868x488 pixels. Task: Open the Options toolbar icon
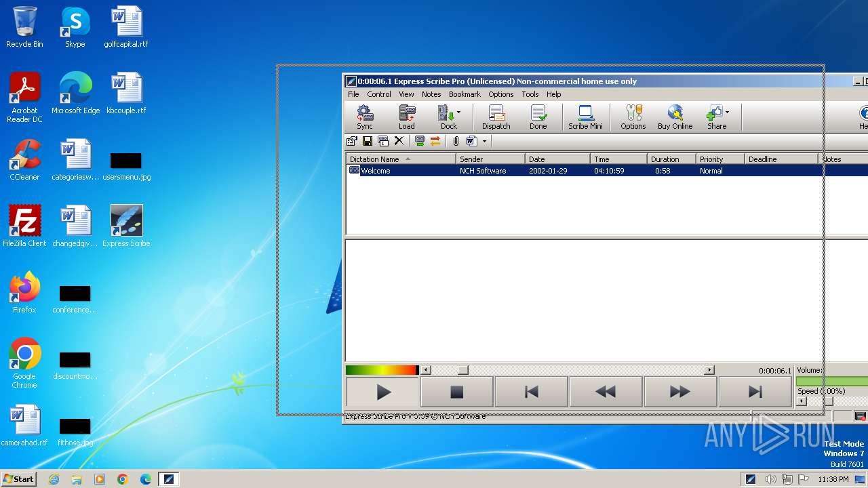click(x=633, y=117)
